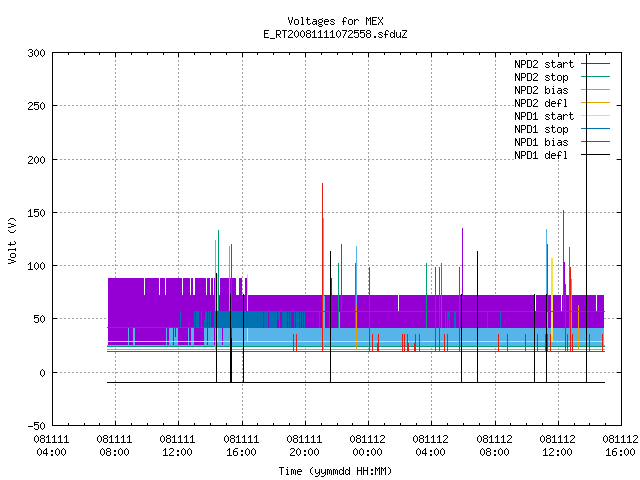Click the x-axis label '081111 20:00'
The height and width of the screenshot is (480, 640).
[304, 446]
